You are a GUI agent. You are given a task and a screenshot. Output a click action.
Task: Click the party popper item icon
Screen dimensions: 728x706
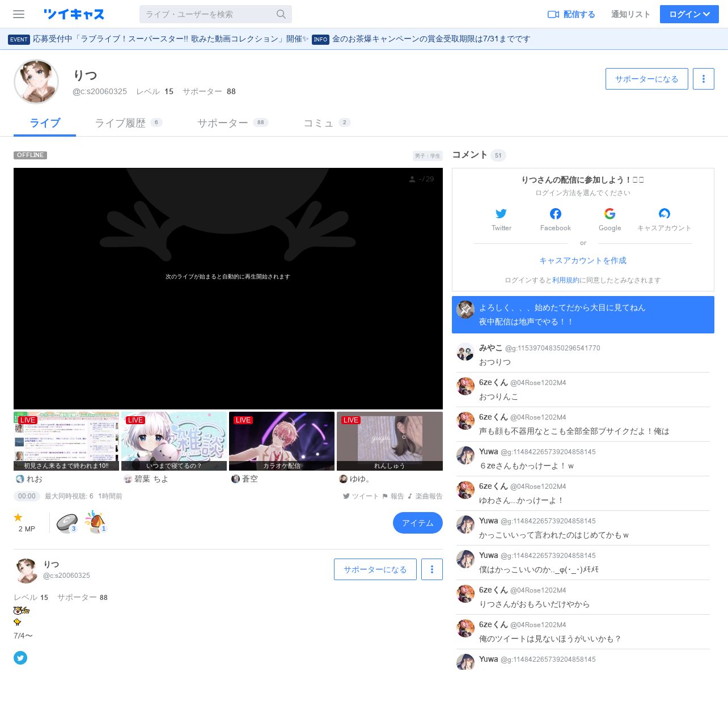pos(95,522)
